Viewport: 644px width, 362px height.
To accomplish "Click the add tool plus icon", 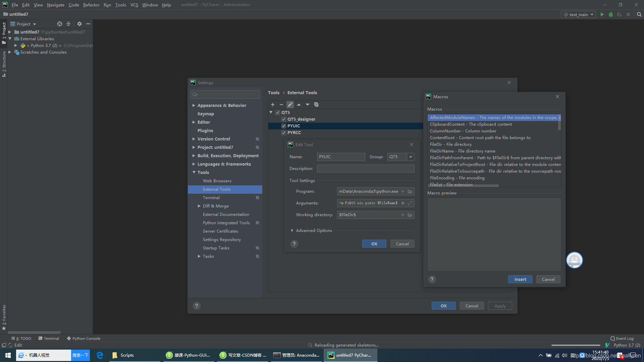I will pos(273,105).
